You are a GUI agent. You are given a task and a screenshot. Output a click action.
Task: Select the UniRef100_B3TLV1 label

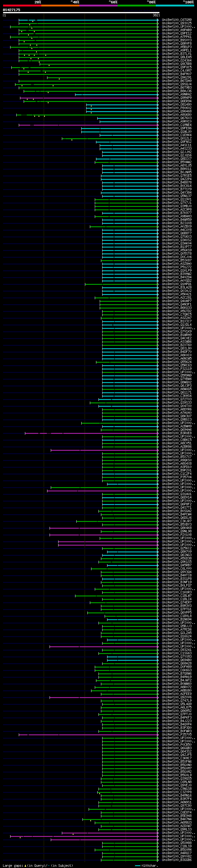[176, 54]
